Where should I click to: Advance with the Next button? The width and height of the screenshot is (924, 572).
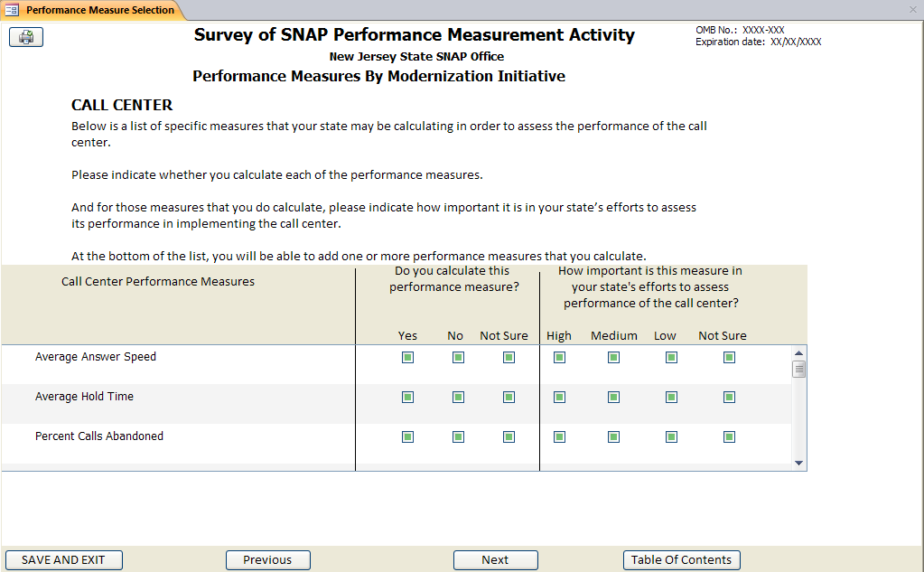tap(495, 560)
